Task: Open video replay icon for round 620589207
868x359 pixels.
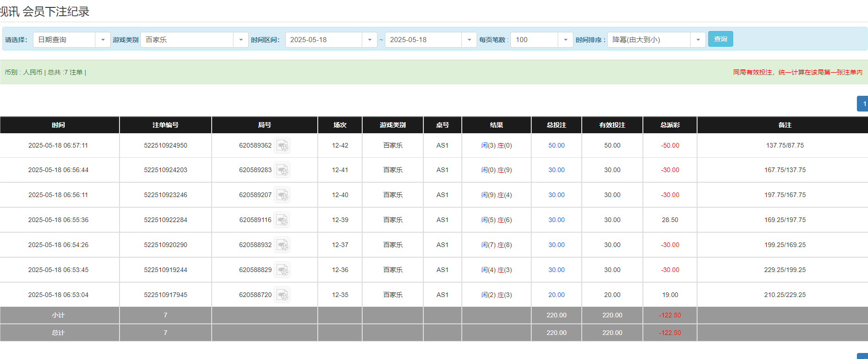Action: point(282,195)
